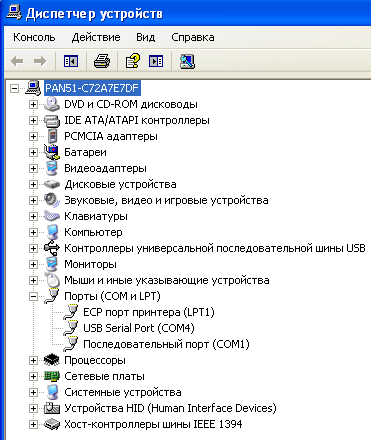
Task: Click the Компьютер category icon
Action: [x=52, y=232]
